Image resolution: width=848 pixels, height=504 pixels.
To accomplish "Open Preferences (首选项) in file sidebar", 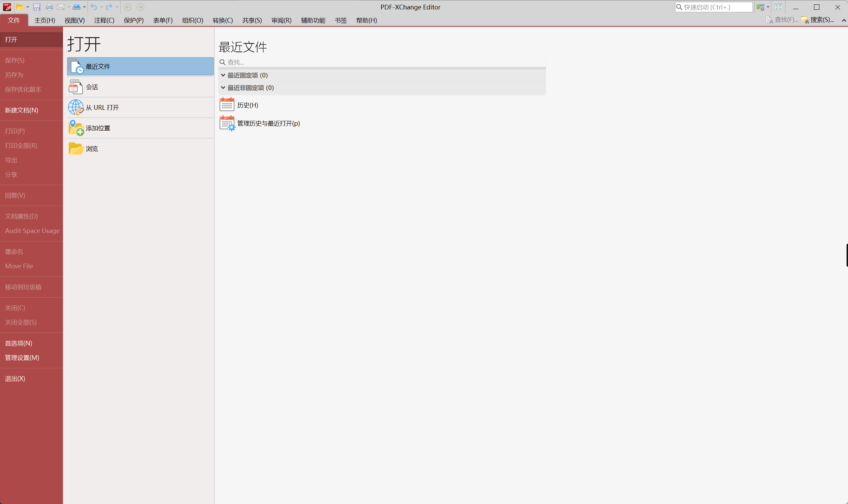I will [18, 343].
